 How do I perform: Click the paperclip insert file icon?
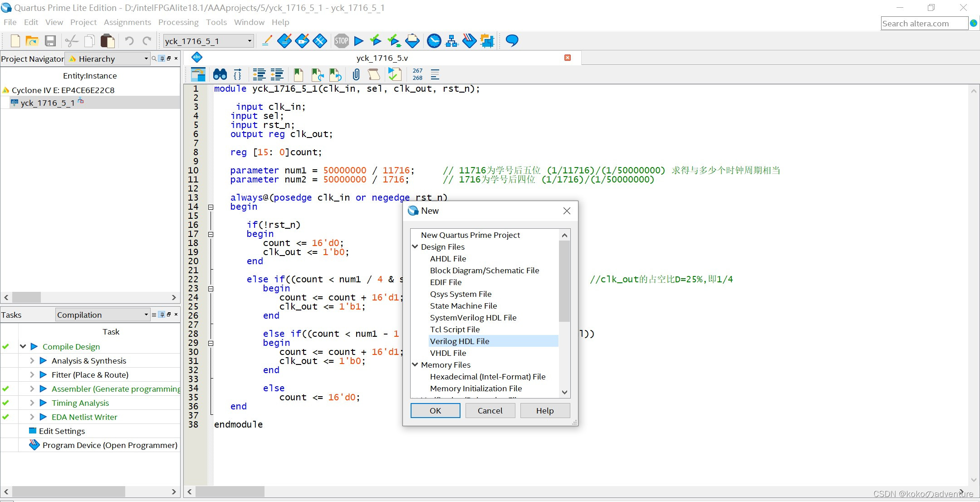(356, 74)
